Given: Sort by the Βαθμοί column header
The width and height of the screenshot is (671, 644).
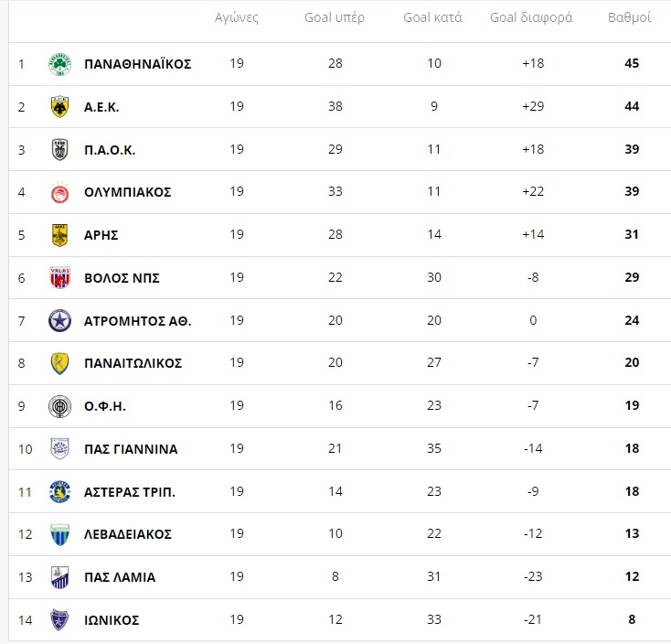Looking at the screenshot, I should click(630, 17).
